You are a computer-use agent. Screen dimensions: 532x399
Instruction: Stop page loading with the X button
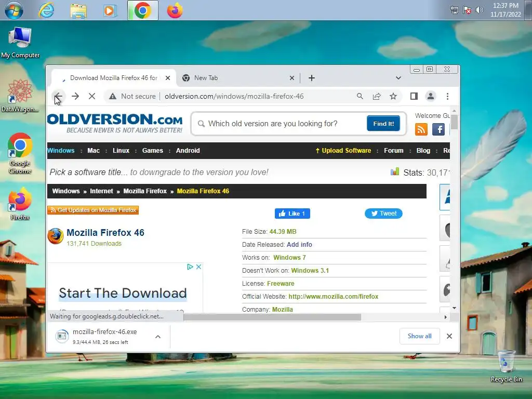[92, 96]
